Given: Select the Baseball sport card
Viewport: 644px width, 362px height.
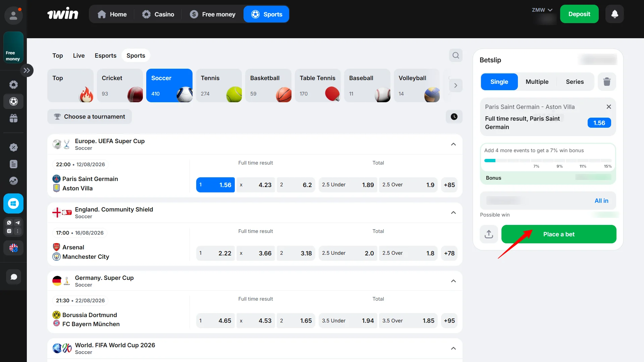Looking at the screenshot, I should click(x=367, y=85).
